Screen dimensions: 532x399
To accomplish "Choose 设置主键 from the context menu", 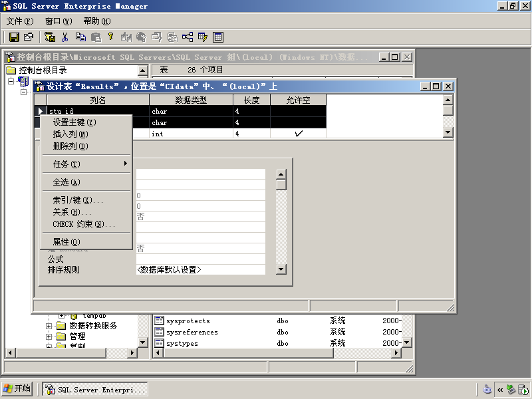I will point(86,122).
